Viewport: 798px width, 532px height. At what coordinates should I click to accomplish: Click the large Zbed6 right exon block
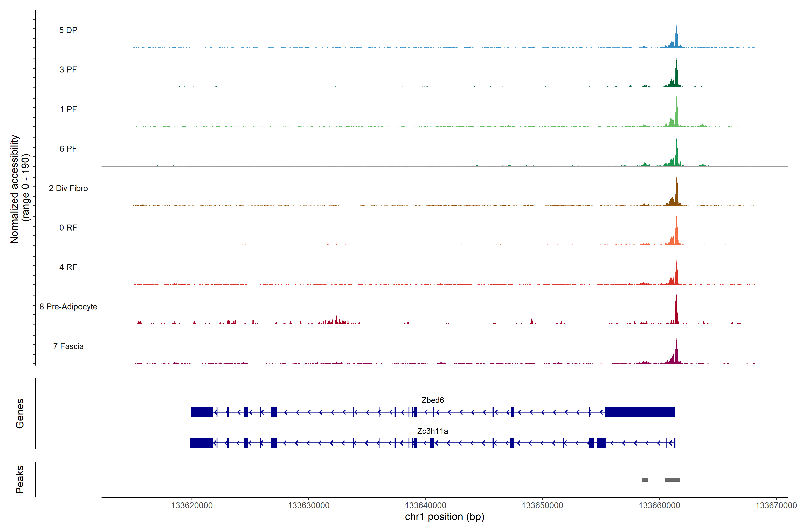pos(640,412)
